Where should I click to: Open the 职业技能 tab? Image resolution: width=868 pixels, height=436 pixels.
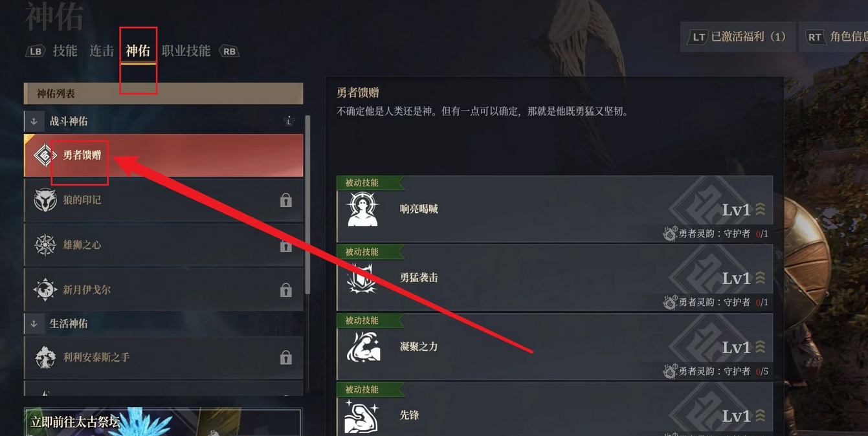[x=186, y=51]
